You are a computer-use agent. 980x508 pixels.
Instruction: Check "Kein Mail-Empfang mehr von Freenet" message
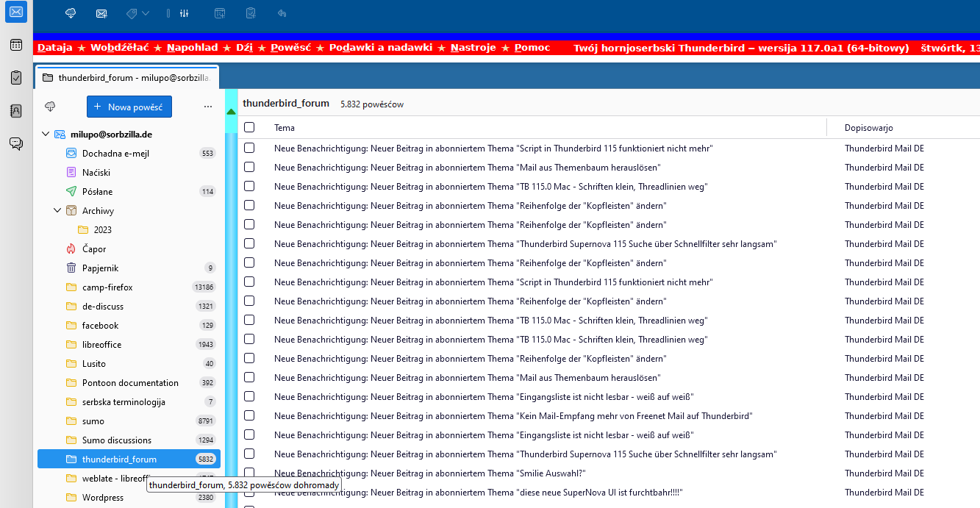(249, 415)
